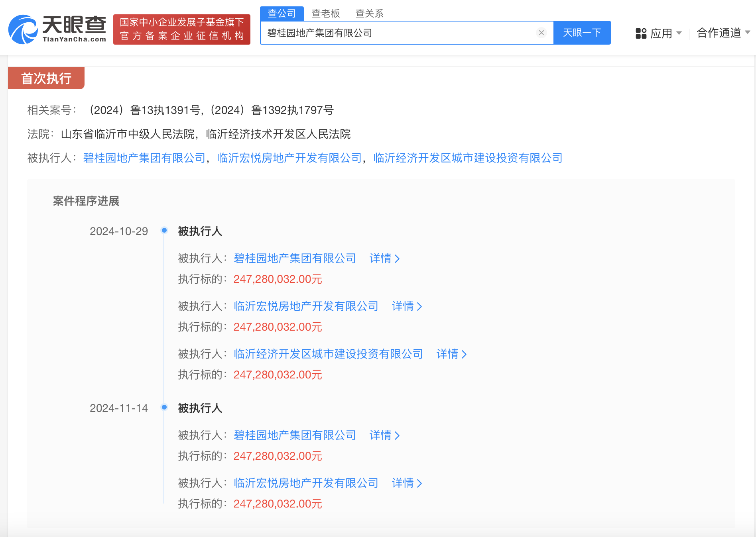Viewport: 756px width, 537px height.
Task: Switch to the 查老板 search tab
Action: [325, 14]
